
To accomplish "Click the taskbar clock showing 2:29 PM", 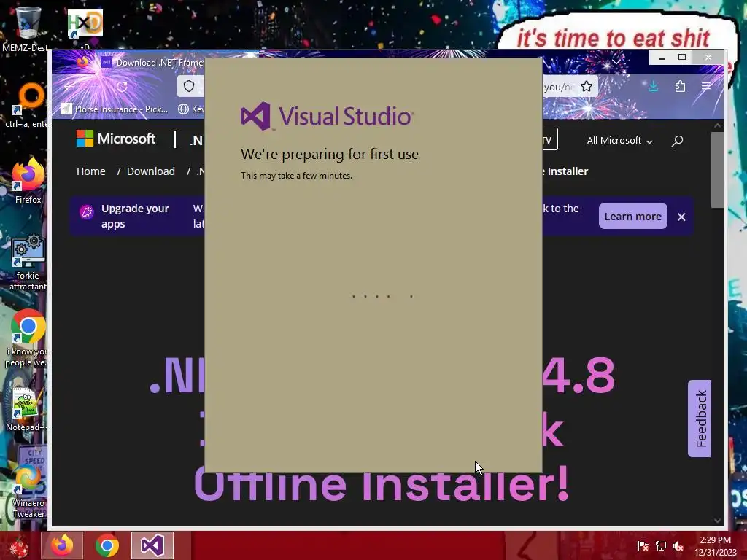I will [x=715, y=546].
